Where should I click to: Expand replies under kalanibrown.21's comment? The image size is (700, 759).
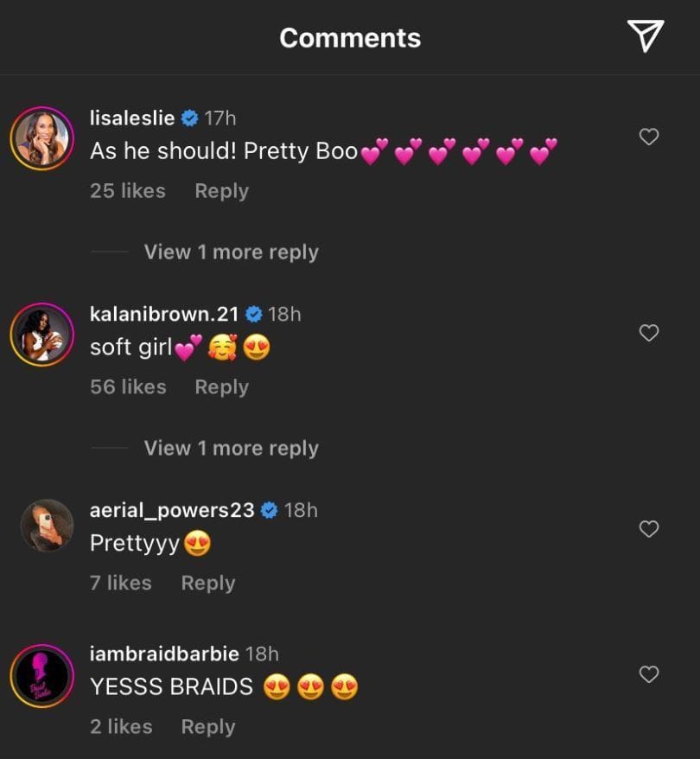pyautogui.click(x=231, y=449)
